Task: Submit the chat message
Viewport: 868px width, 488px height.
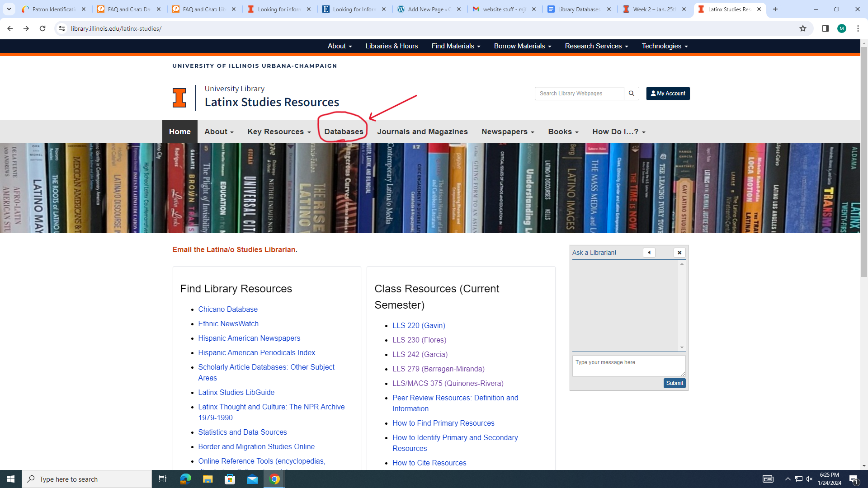Action: pyautogui.click(x=674, y=383)
